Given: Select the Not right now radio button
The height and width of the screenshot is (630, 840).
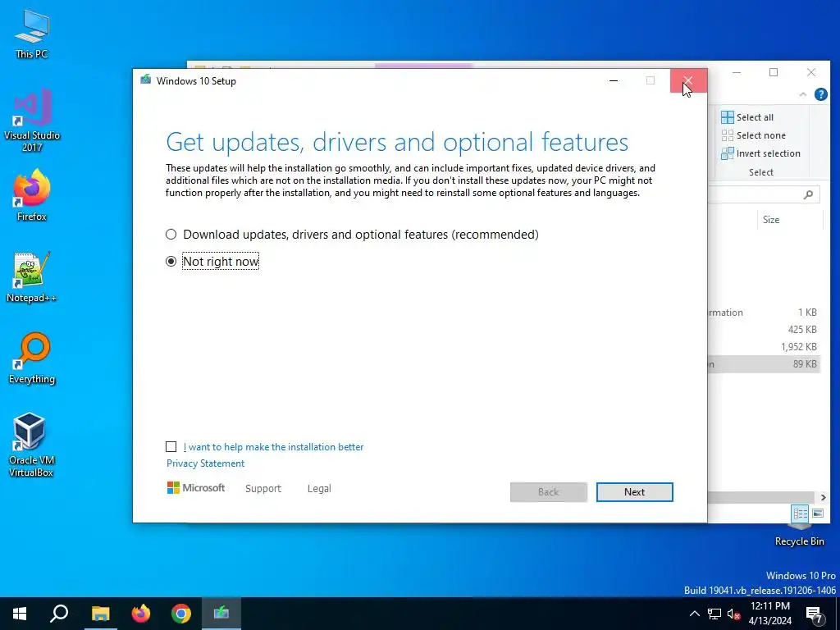Looking at the screenshot, I should pyautogui.click(x=171, y=262).
